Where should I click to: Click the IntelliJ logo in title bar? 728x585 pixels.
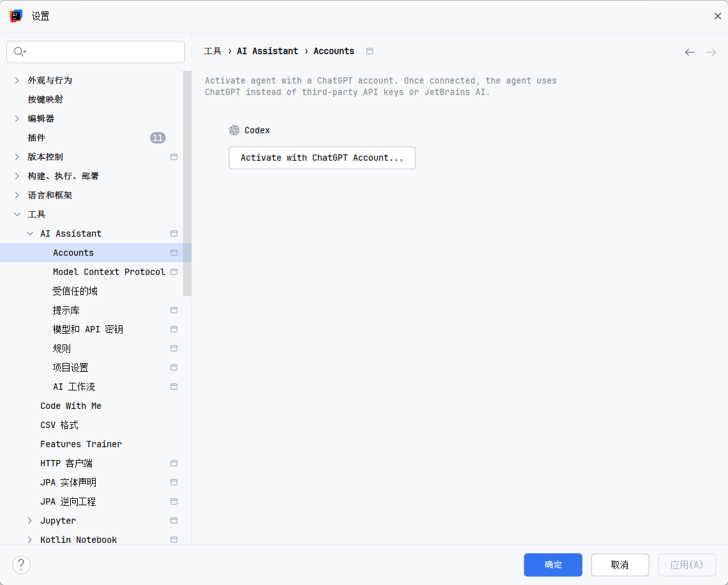tap(16, 16)
